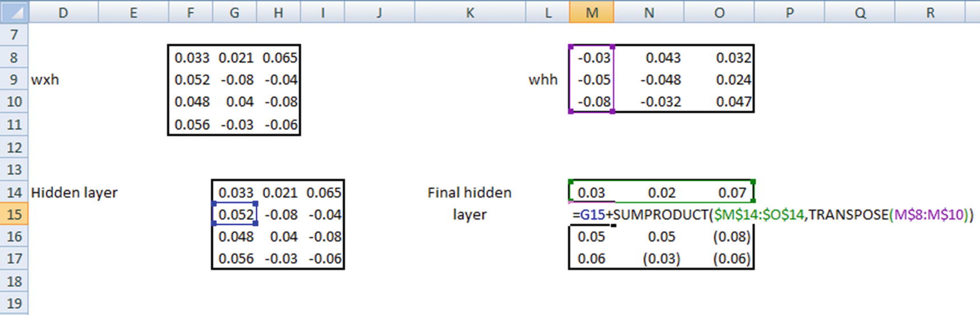This screenshot has height=315, width=980.
Task: Click row 12 header
Action: pos(14,147)
